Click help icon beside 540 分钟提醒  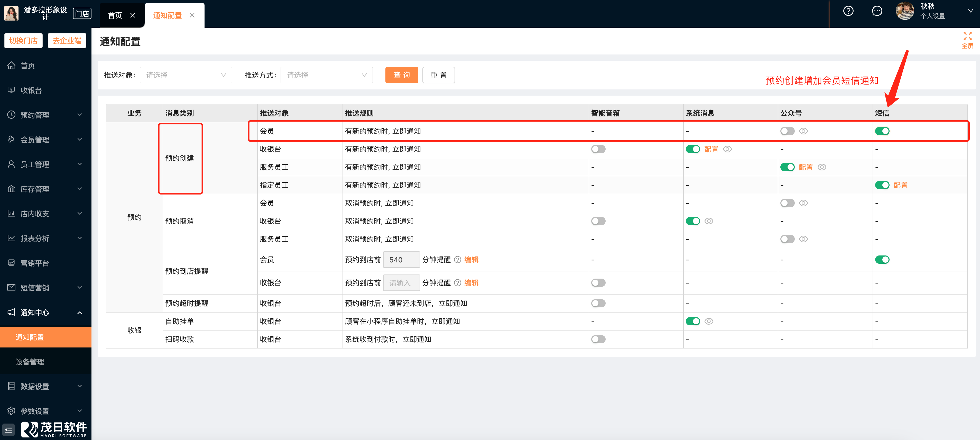pos(458,260)
